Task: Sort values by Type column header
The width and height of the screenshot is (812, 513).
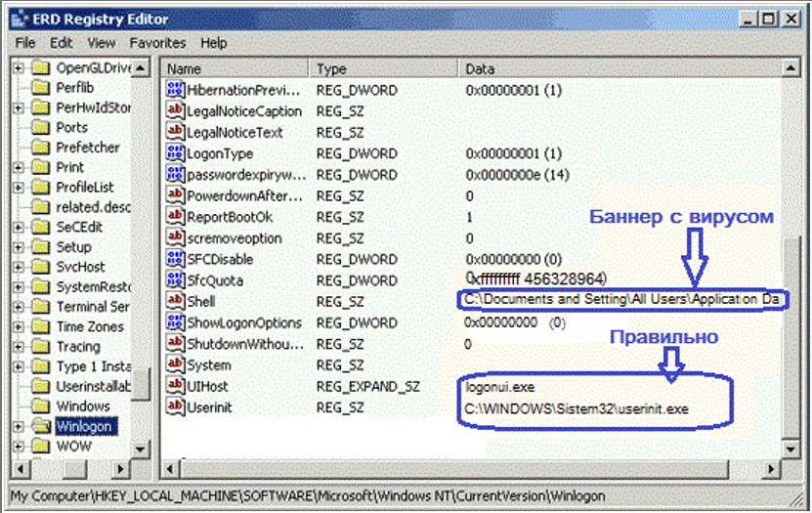Action: [x=384, y=68]
